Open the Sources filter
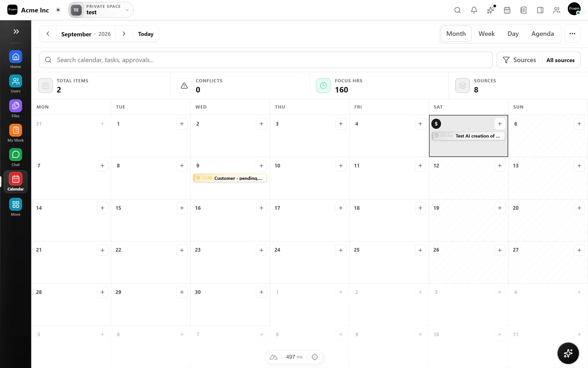The height and width of the screenshot is (368, 588). pos(520,60)
